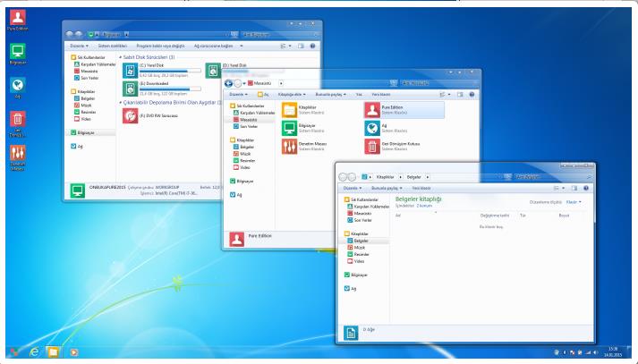
Task: Collapse Çıkarılabilir Depolama Birimi group
Action: tap(121, 103)
